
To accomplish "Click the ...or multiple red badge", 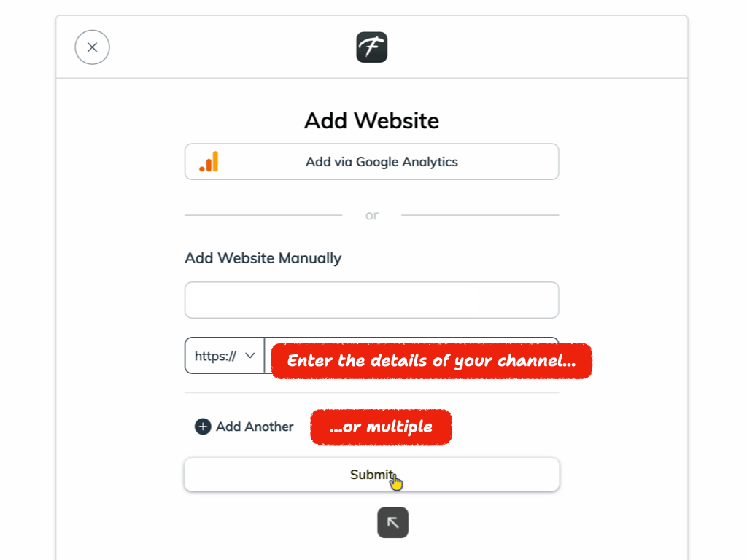I will coord(381,427).
